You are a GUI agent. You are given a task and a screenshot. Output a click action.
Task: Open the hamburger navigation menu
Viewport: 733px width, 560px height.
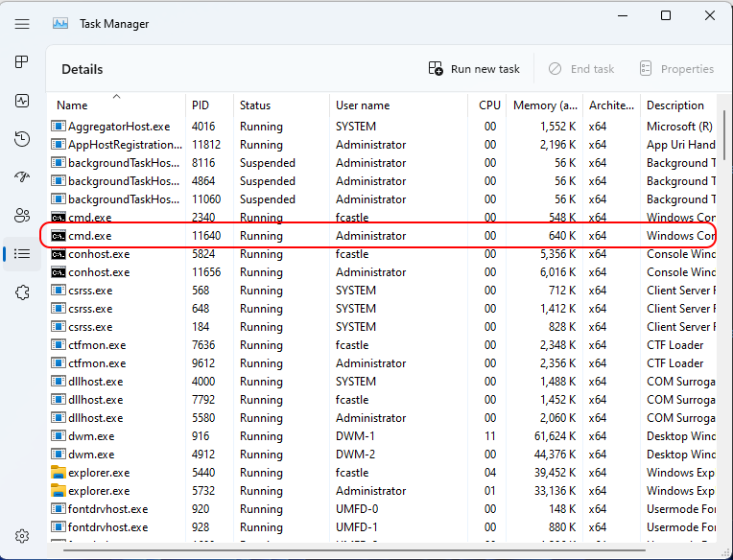(x=22, y=24)
